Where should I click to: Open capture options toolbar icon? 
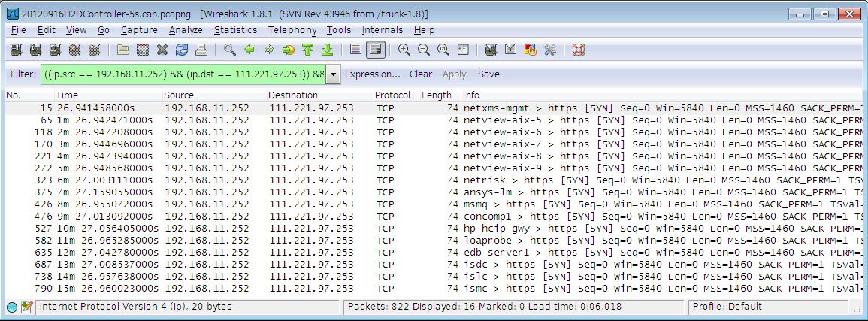[x=35, y=50]
